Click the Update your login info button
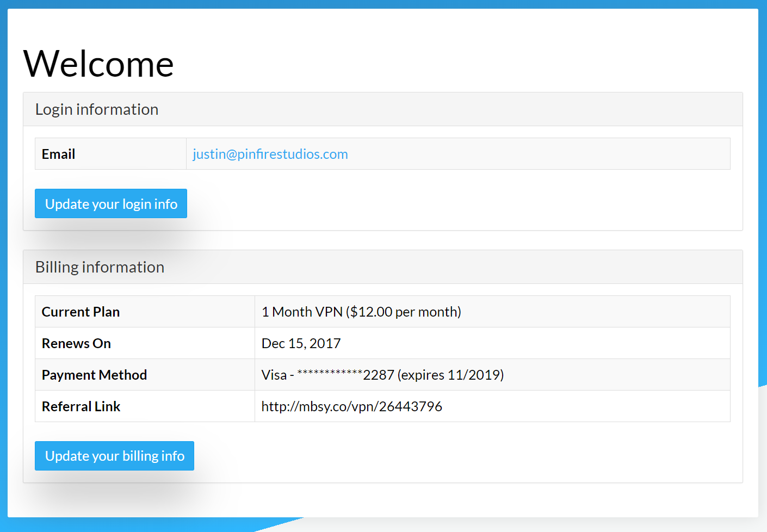Viewport: 767px width, 532px height. click(x=111, y=204)
